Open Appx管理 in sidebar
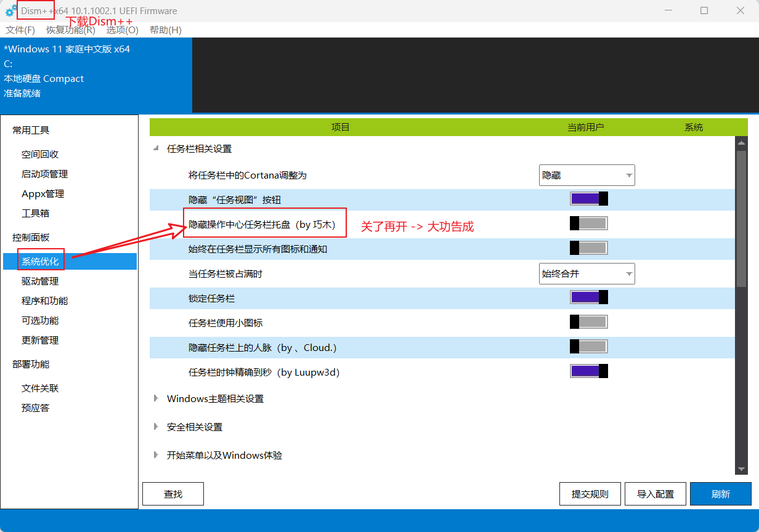This screenshot has width=759, height=532. 43,193
